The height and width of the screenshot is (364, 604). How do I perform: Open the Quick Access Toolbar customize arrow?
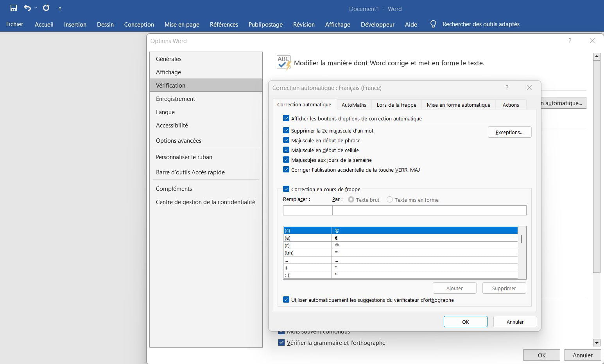pos(60,8)
